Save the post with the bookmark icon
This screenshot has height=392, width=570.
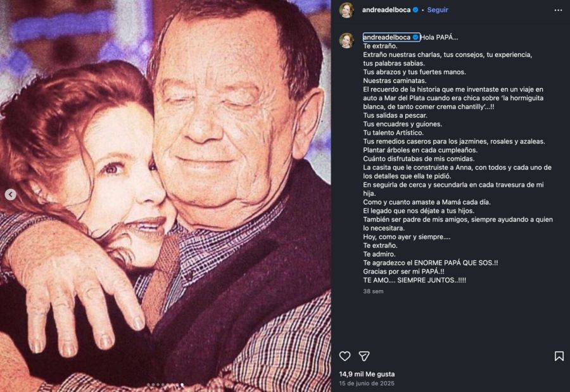(x=559, y=356)
